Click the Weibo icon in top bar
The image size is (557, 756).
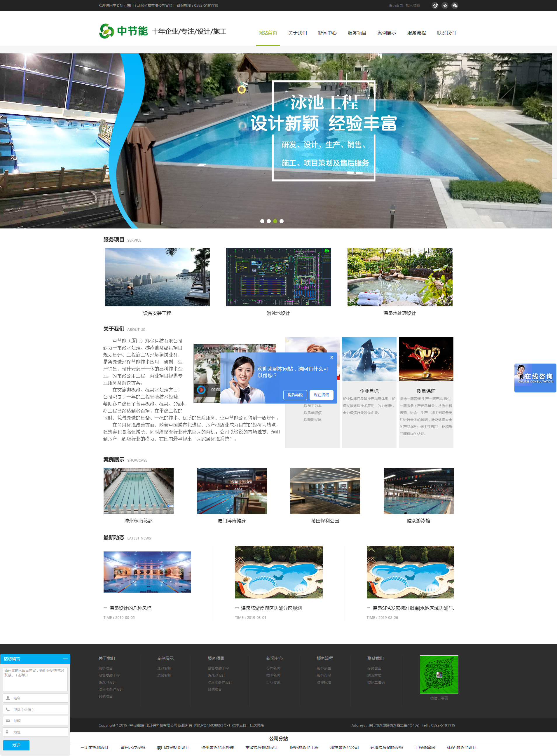pyautogui.click(x=435, y=5)
